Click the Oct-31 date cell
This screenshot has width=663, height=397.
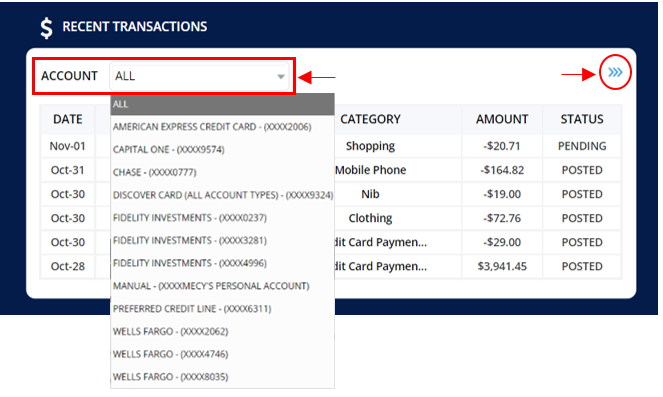pyautogui.click(x=68, y=170)
